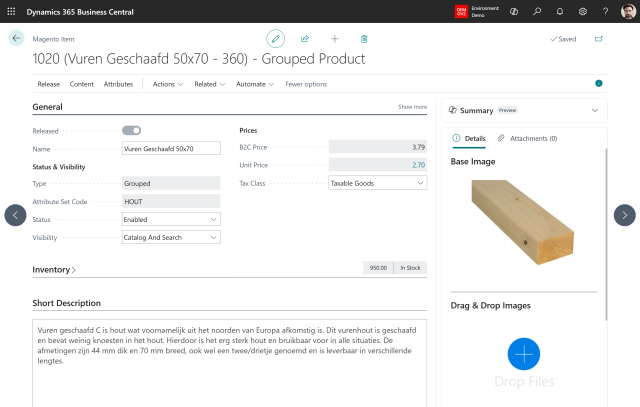Click the Unit Price value 2.70

(418, 165)
